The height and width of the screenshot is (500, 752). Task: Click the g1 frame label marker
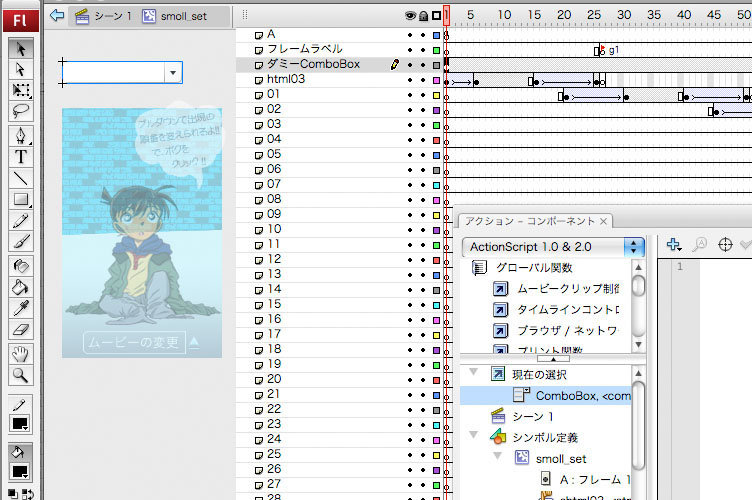[607, 50]
